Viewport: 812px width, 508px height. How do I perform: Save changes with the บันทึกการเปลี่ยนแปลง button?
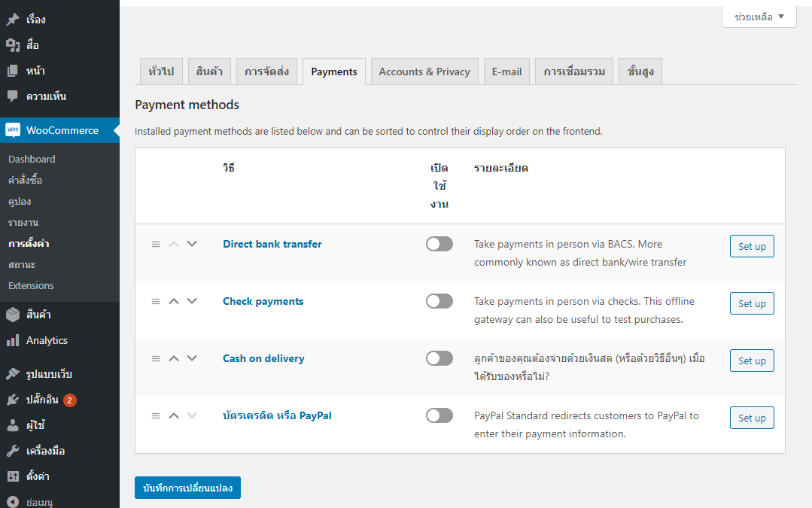(x=187, y=488)
